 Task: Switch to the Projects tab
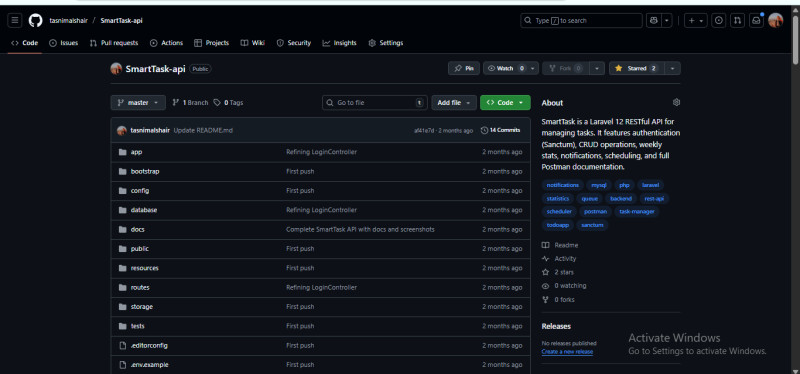point(212,43)
